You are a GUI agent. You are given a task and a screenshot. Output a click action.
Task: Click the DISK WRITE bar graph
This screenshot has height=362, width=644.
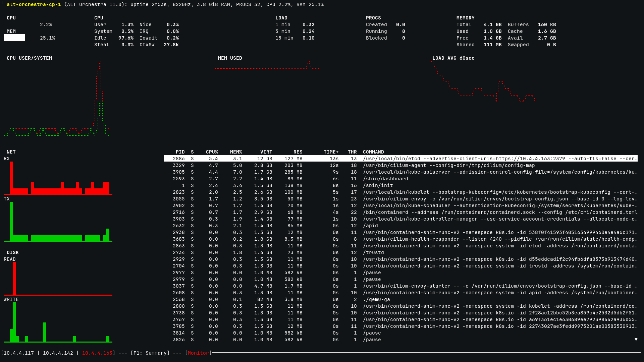(58, 322)
